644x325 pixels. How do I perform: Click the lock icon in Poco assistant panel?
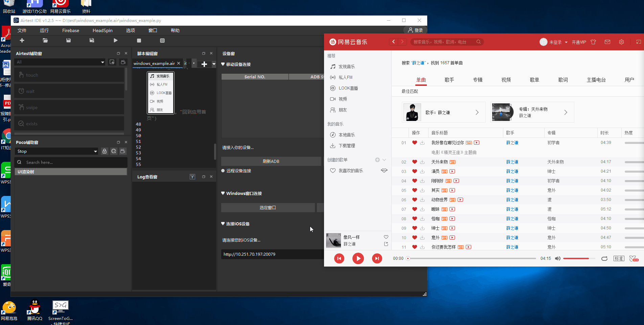(x=105, y=151)
